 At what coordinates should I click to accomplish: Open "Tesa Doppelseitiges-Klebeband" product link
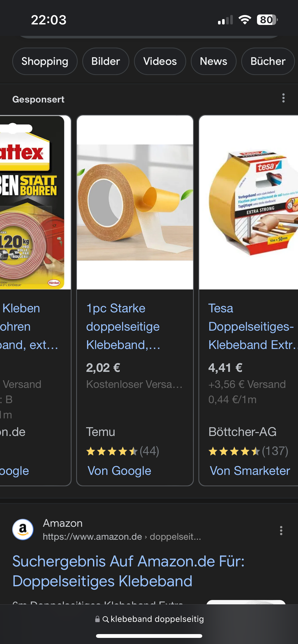[x=252, y=327]
